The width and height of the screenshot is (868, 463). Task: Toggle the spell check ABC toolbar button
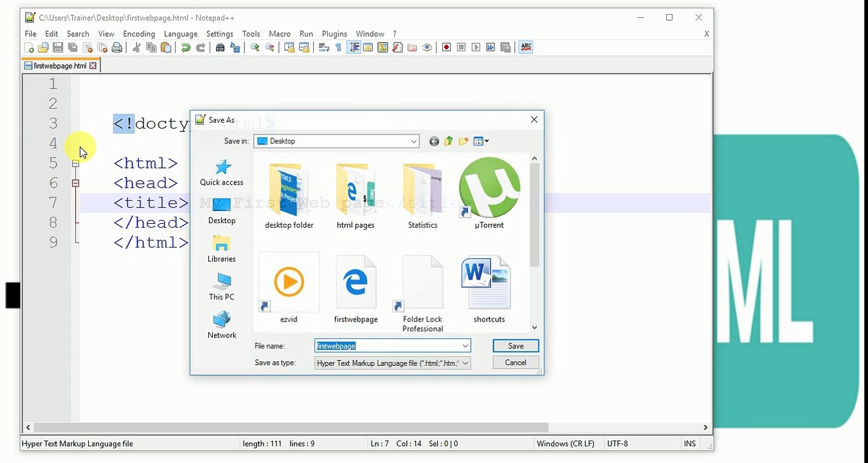tap(526, 48)
